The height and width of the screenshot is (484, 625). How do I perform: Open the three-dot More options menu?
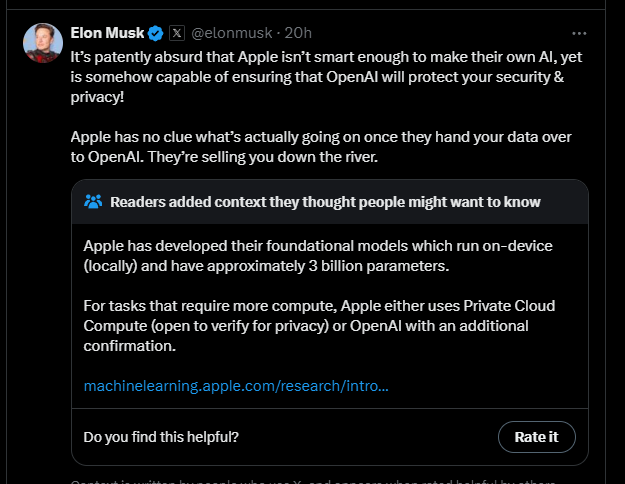coord(579,33)
